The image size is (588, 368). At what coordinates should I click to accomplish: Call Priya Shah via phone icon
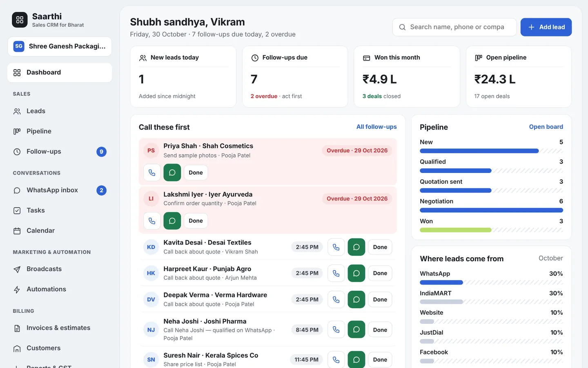tap(152, 173)
